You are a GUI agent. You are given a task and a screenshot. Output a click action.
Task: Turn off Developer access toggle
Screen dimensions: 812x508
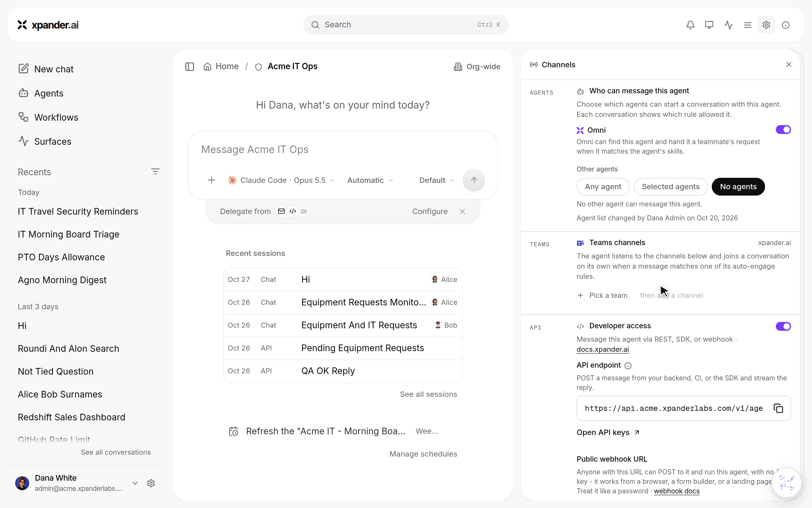click(783, 326)
